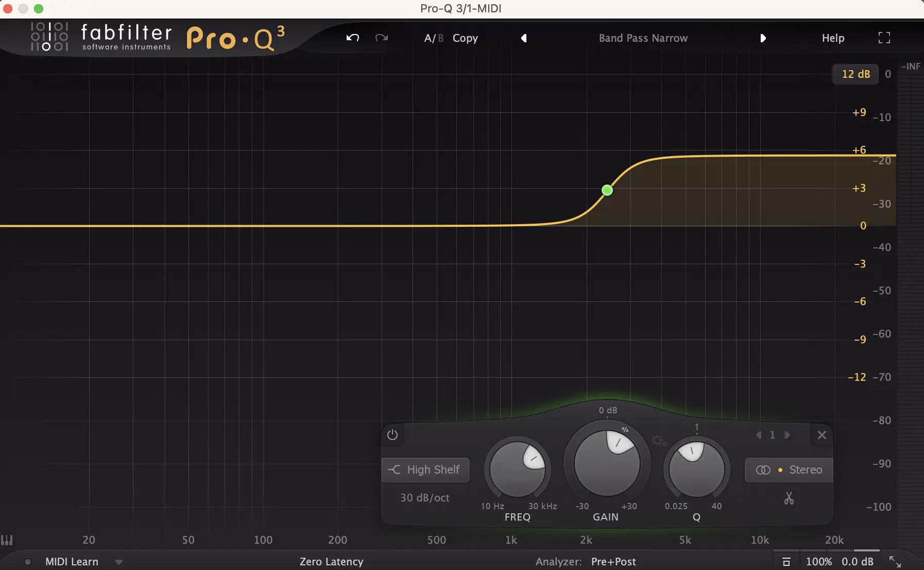
Task: Show the piano keyboard display icon
Action: click(x=7, y=540)
